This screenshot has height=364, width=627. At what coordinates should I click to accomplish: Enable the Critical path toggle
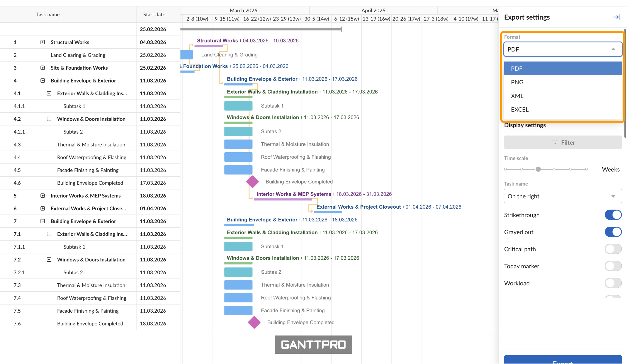(613, 249)
